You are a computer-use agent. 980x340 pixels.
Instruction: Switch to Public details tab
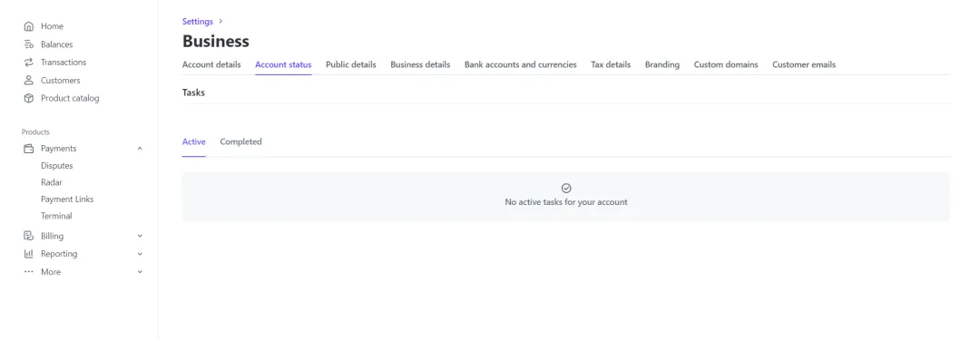pos(350,64)
